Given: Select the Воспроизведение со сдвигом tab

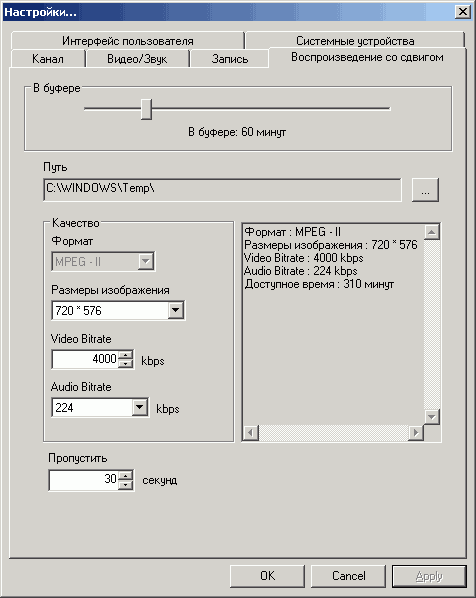Looking at the screenshot, I should pos(367,57).
